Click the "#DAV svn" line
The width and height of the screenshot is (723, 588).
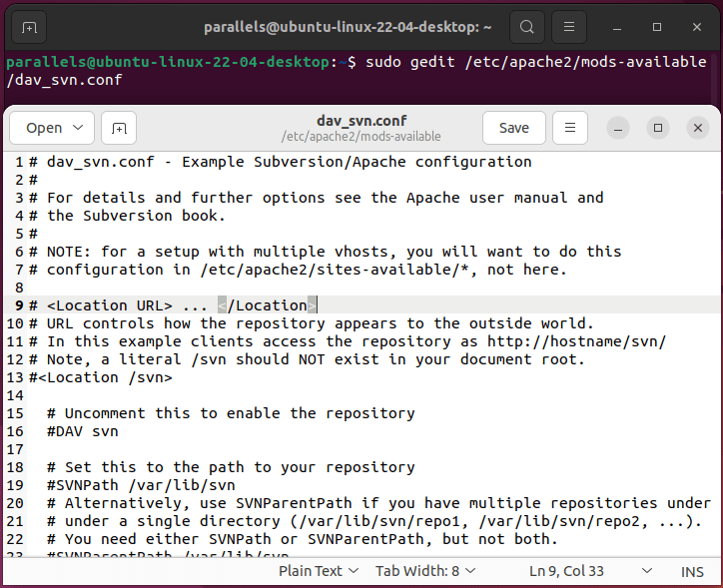click(83, 431)
